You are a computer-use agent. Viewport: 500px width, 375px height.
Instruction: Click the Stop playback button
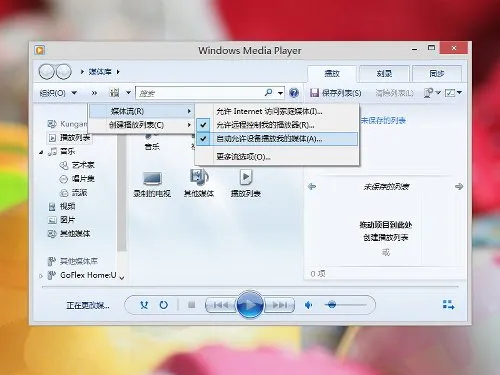pyautogui.click(x=191, y=304)
